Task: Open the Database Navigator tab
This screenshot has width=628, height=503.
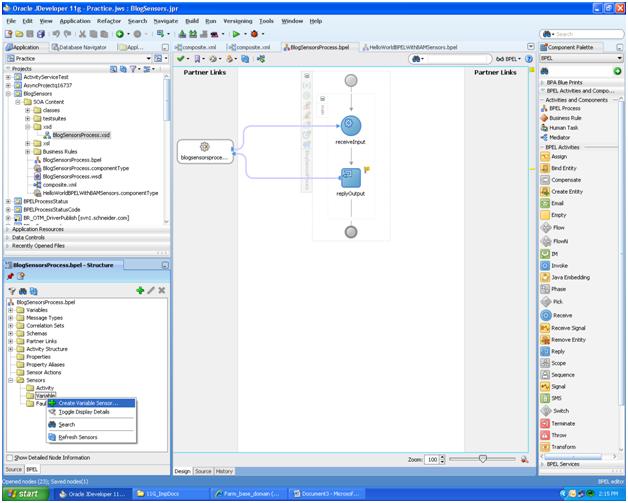Action: click(79, 47)
